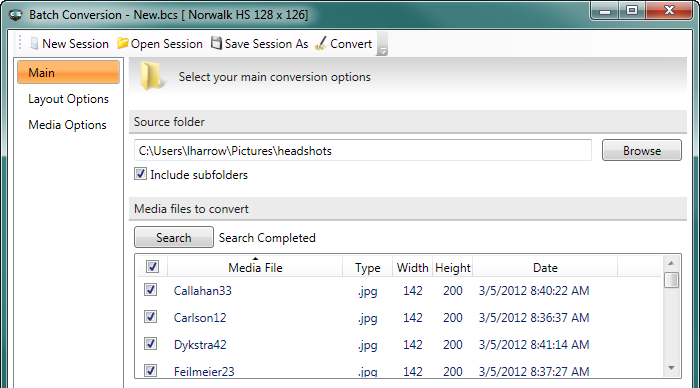Viewport: 700px width, 388px height.
Task: Click the Browse button for the source folder
Action: point(642,150)
